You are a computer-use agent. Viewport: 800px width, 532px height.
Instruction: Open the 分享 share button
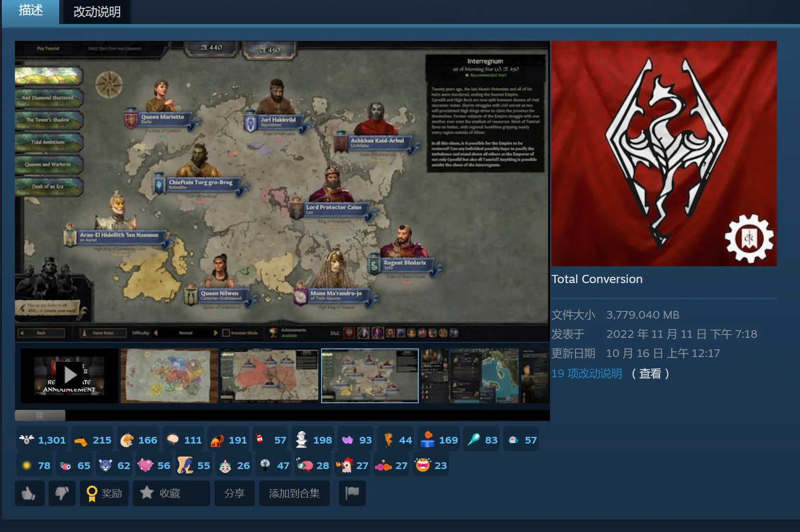click(x=234, y=493)
